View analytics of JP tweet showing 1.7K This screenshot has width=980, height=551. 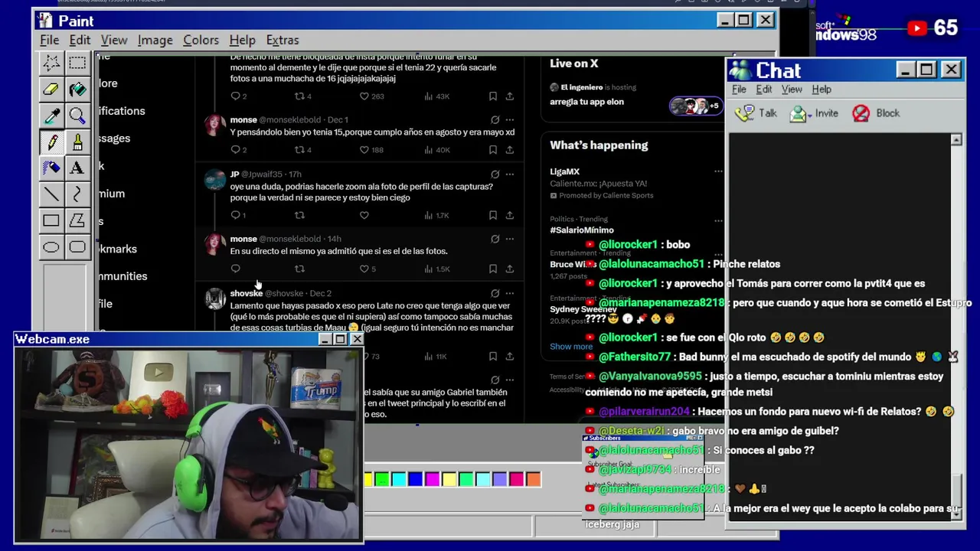(436, 215)
